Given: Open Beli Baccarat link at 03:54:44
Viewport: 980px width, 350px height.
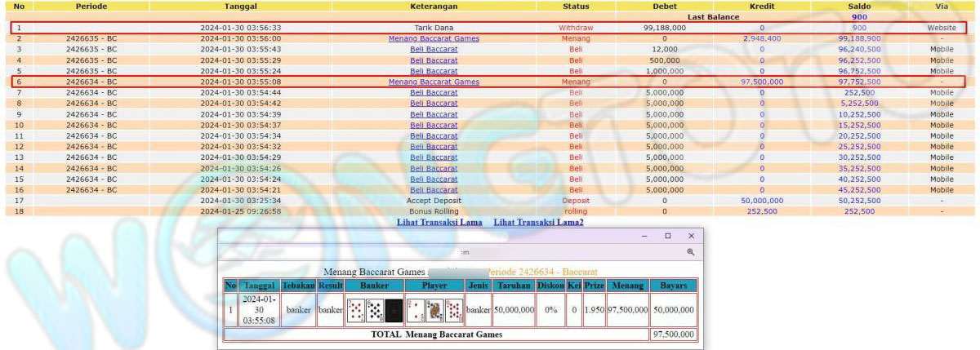Looking at the screenshot, I should tap(434, 92).
